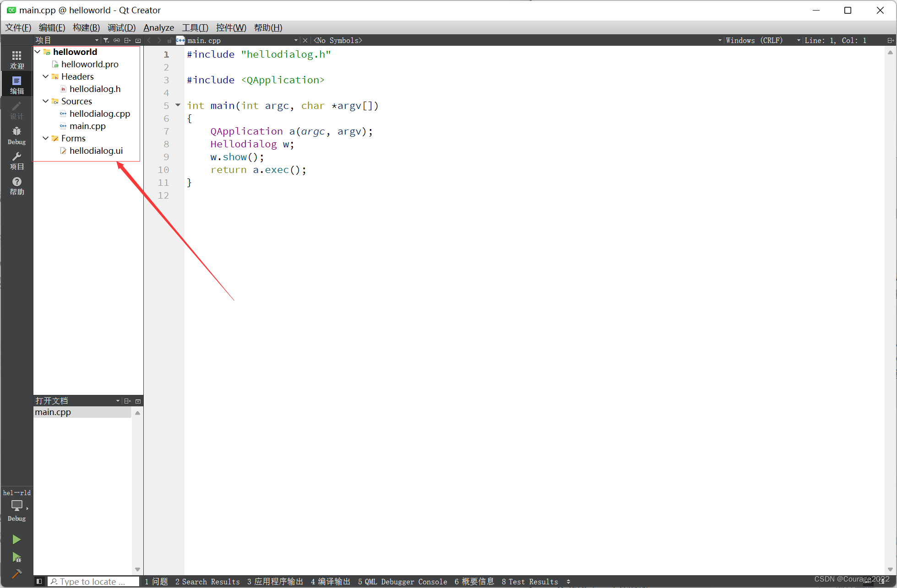This screenshot has height=588, width=897.
Task: Toggle the left sidebar visibility button
Action: tap(39, 581)
